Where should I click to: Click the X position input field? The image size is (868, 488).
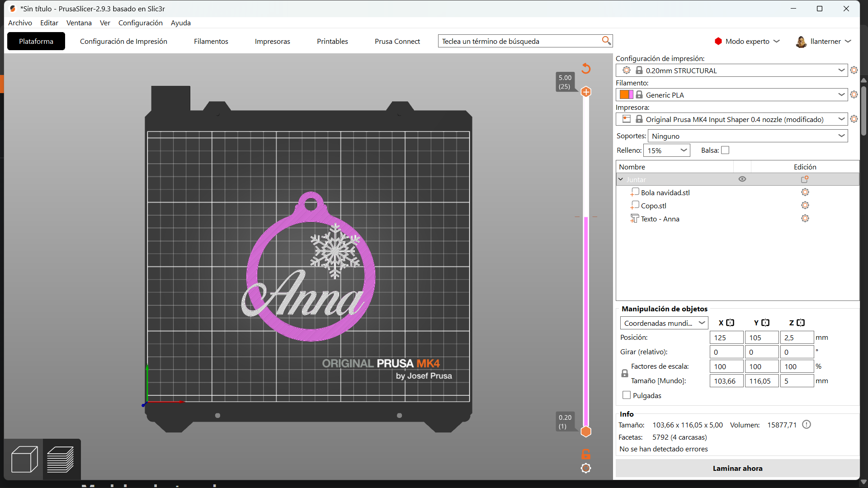[726, 337]
